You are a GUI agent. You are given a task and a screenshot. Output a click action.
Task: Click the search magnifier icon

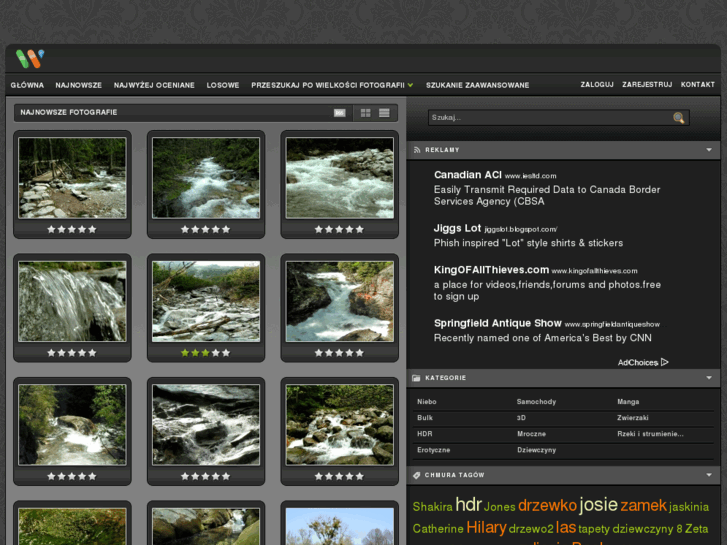(x=679, y=118)
